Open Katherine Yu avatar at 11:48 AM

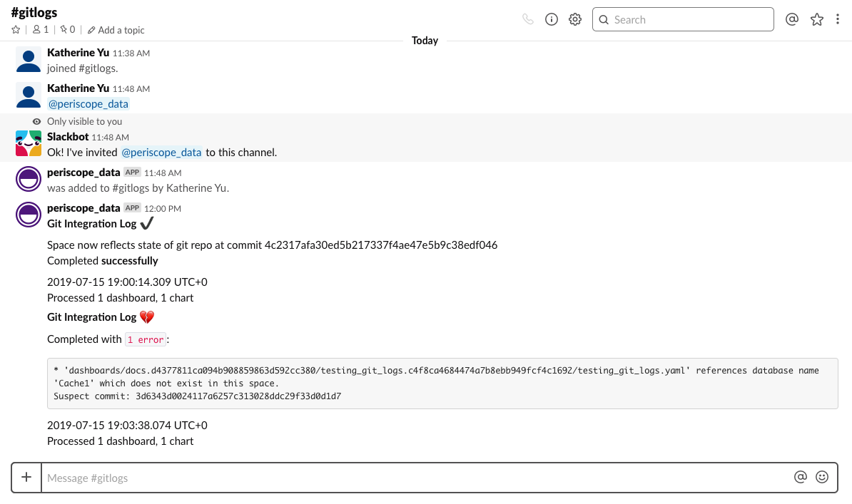click(x=29, y=95)
